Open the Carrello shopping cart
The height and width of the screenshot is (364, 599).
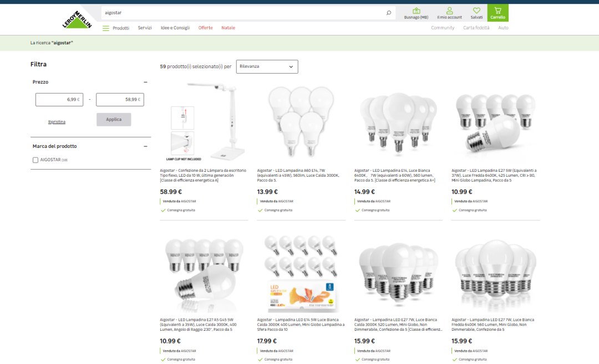coord(498,12)
